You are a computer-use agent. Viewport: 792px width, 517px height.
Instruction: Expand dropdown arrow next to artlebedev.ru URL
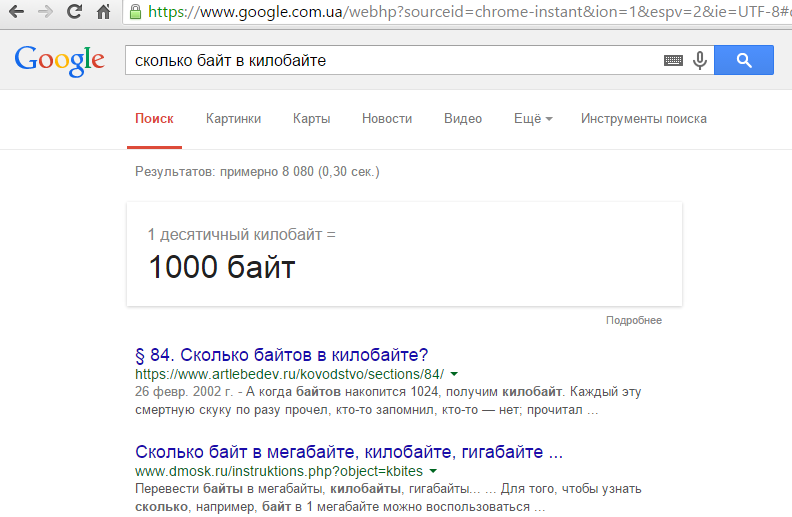pyautogui.click(x=454, y=374)
